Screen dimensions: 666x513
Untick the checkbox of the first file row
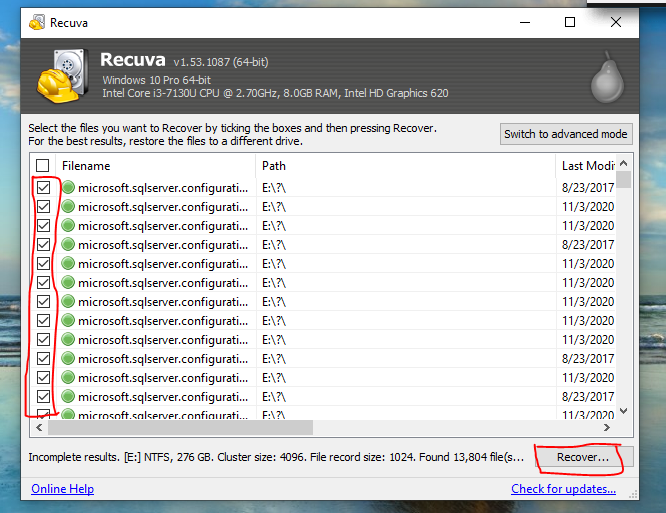pos(43,187)
